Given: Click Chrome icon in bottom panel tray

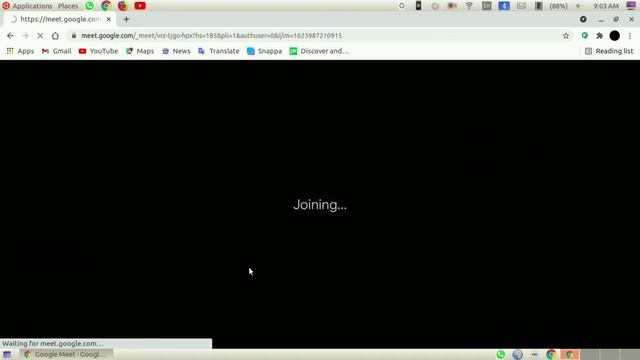Looking at the screenshot, I should (x=551, y=354).
